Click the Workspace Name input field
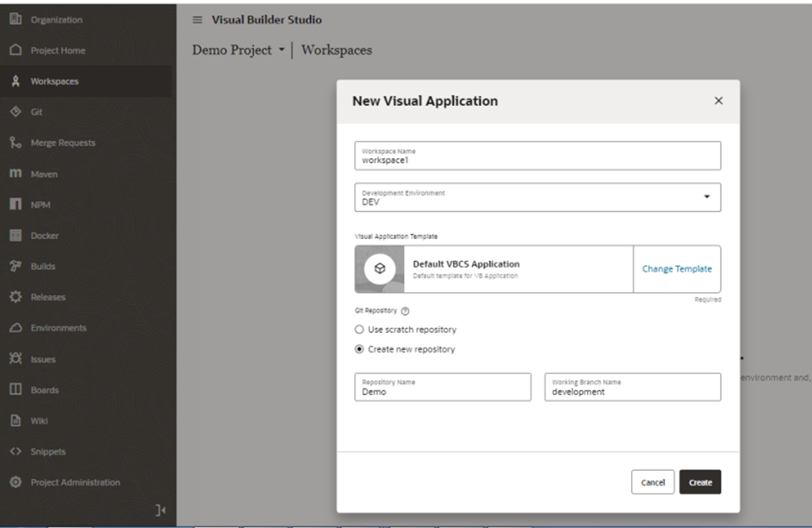Screen dimensions: 812x528 coord(537,156)
